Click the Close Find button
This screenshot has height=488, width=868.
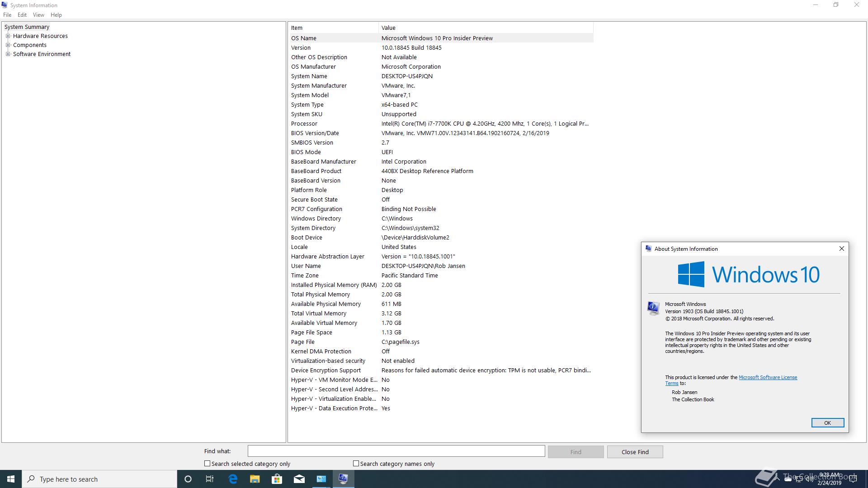[x=635, y=452]
